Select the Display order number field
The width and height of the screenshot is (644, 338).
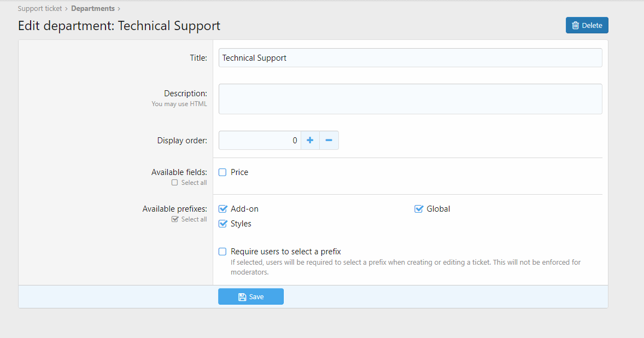click(x=260, y=141)
